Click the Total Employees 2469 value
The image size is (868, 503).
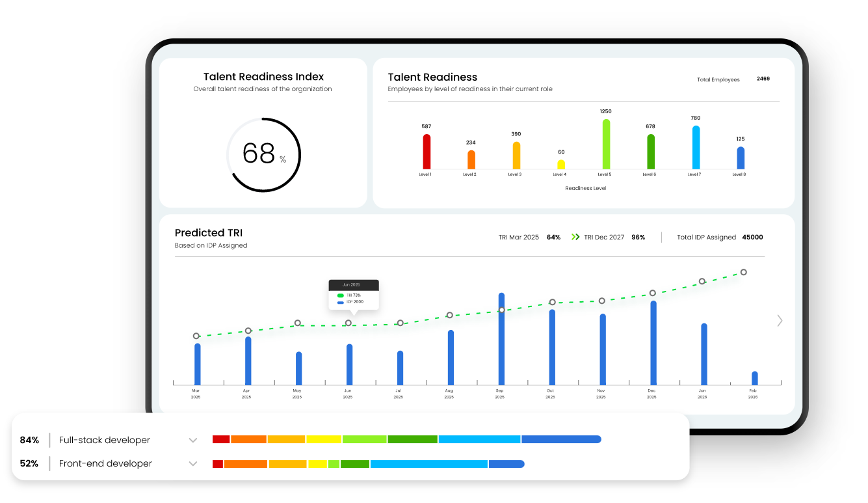pyautogui.click(x=763, y=79)
